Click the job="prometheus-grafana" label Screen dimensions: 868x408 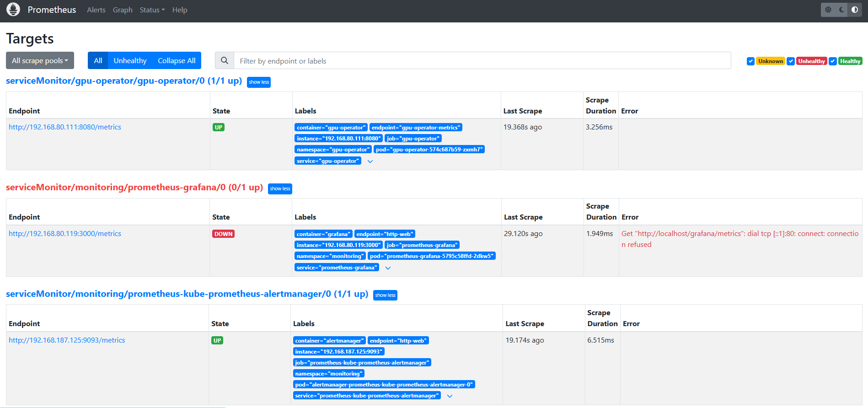pyautogui.click(x=422, y=245)
